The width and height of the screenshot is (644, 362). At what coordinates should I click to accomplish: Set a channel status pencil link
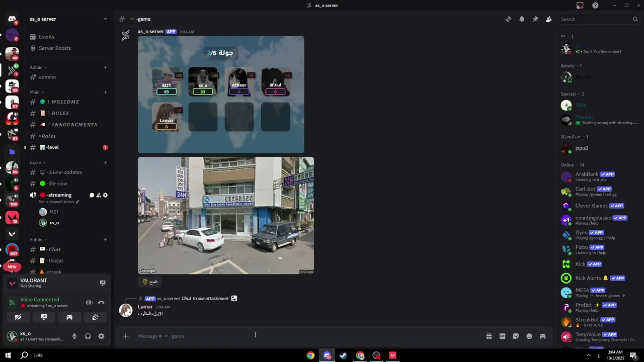(x=59, y=202)
